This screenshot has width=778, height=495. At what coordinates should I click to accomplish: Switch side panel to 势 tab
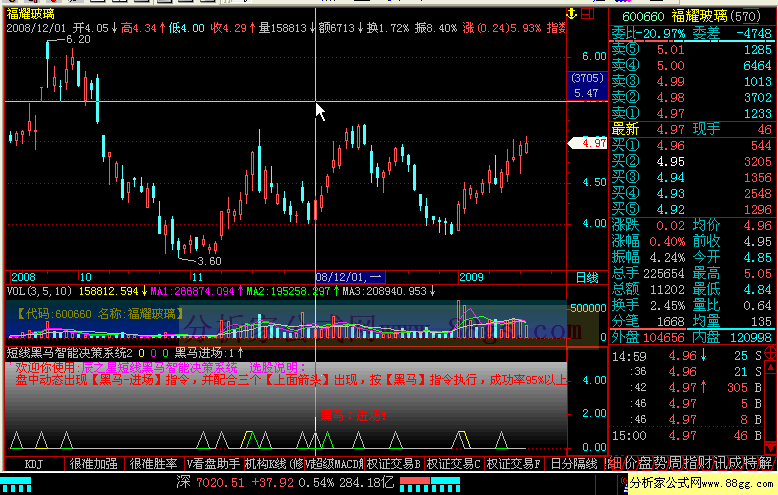click(x=660, y=463)
